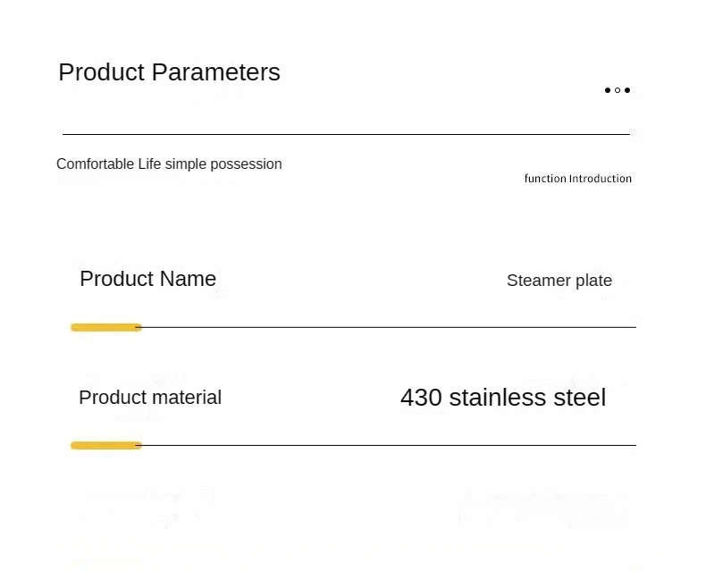Click the first filled pagination dot
This screenshot has width=706, height=588.
click(608, 90)
